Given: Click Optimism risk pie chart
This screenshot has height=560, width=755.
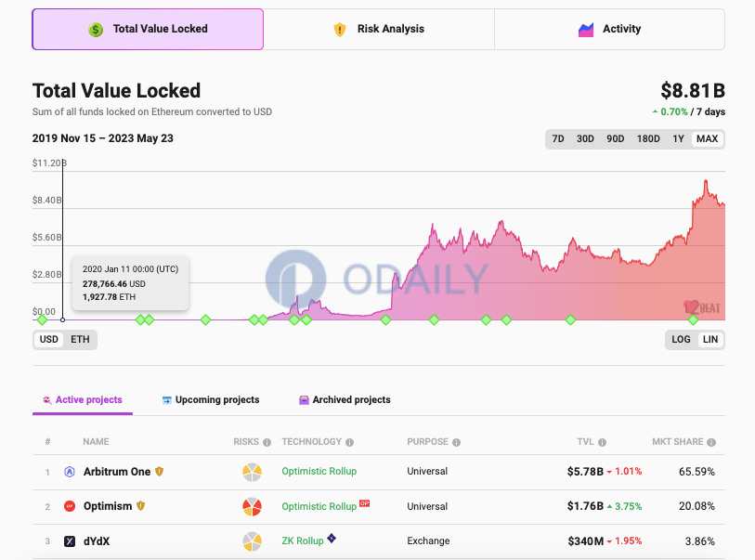Looking at the screenshot, I should pos(252,507).
